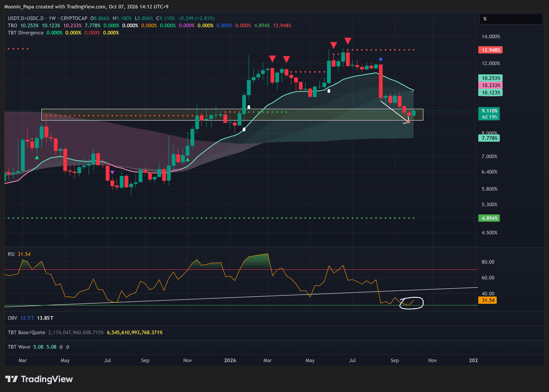Click the 4.500% price axis tick
The width and height of the screenshot is (549, 392).
click(x=490, y=233)
